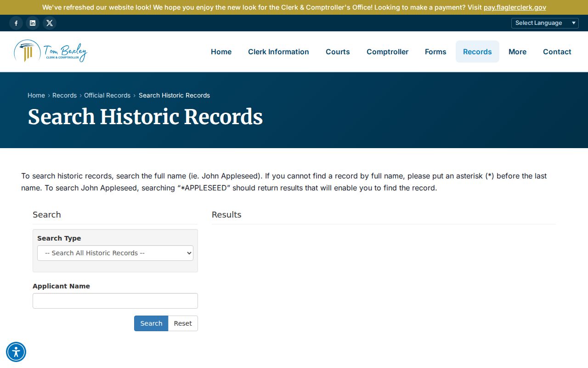Screen dimensions: 588x368
Task: Open the LinkedIn social icon
Action: tap(33, 23)
